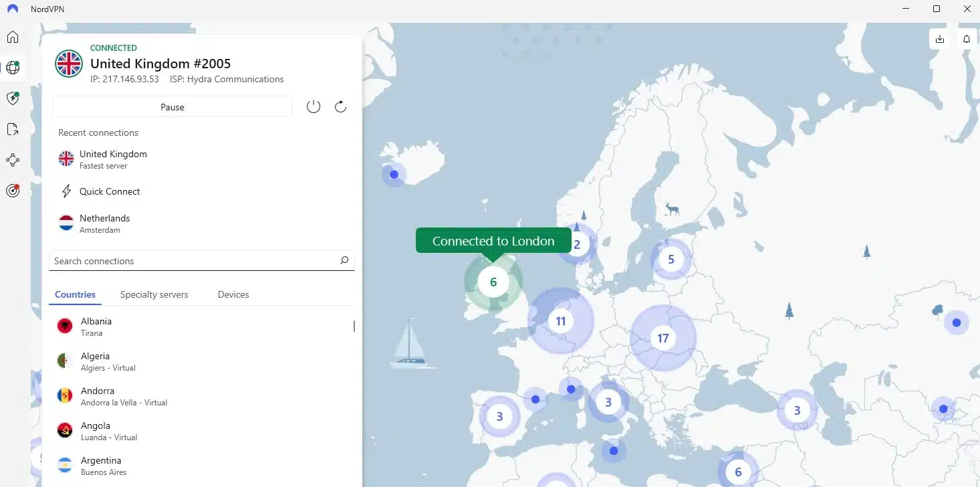The height and width of the screenshot is (487, 980).
Task: Select Angola Luanda - Virtual
Action: (202, 431)
